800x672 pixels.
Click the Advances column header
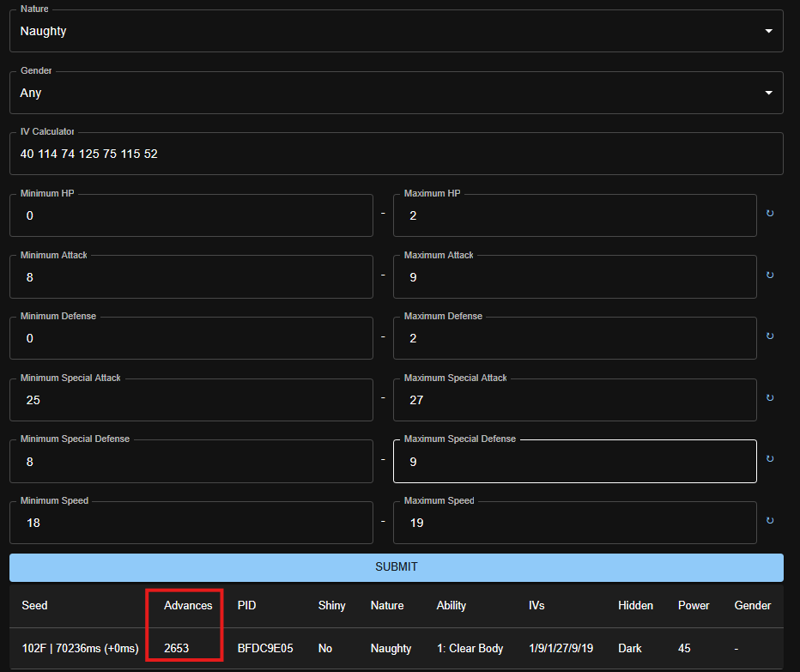[x=188, y=605]
